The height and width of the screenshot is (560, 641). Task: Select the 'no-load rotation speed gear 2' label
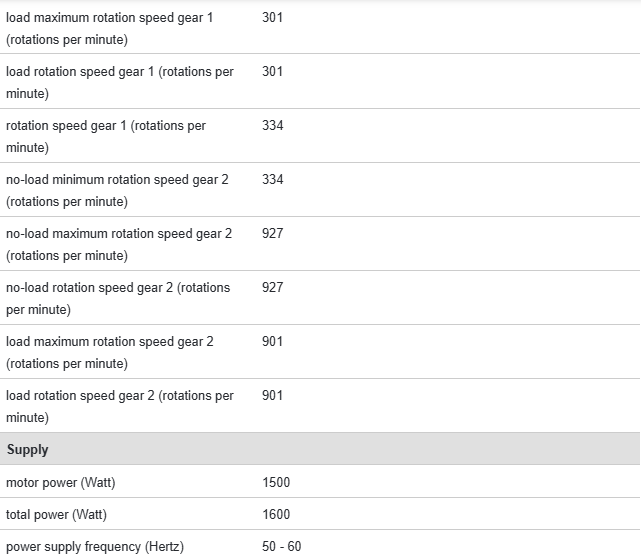pyautogui.click(x=117, y=299)
